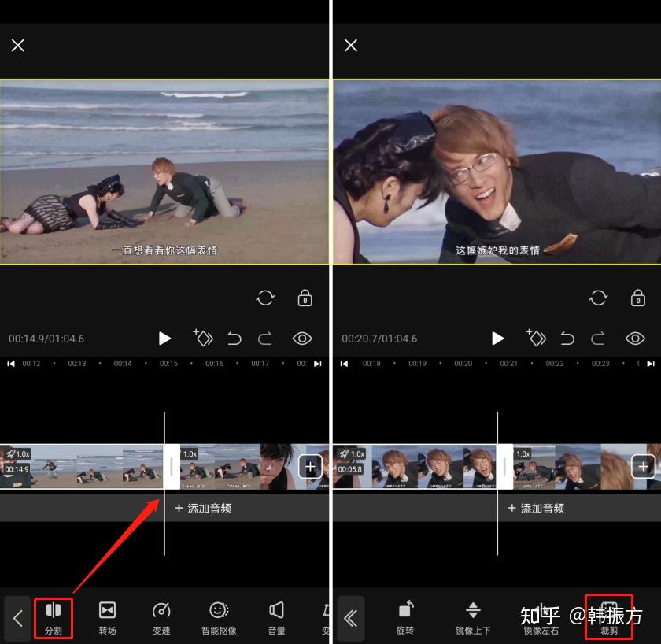Tap the rotate-refresh icon in right screen
The image size is (661, 644).
tap(598, 298)
